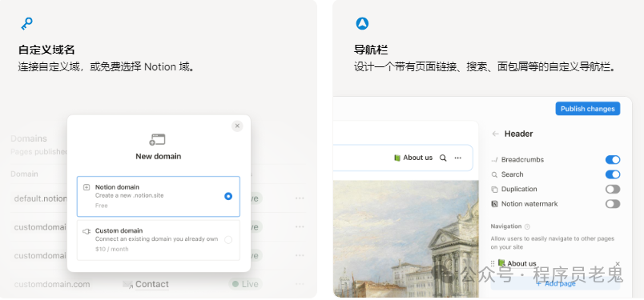Click the Publish changes button
644x300 pixels.
588,109
